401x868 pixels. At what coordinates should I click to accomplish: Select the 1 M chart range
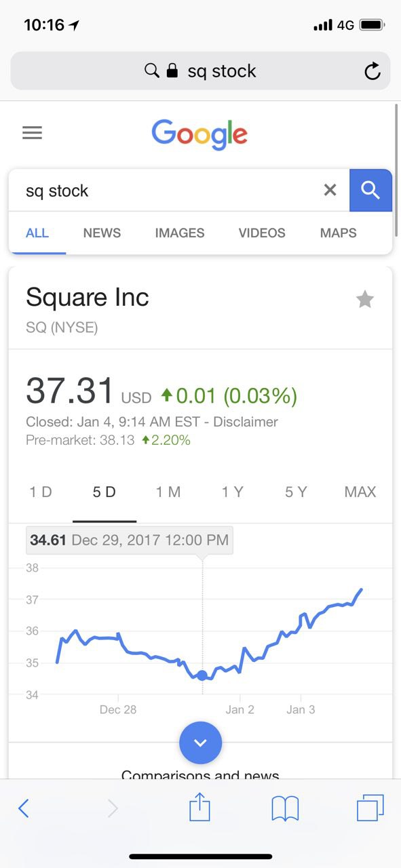click(x=168, y=492)
